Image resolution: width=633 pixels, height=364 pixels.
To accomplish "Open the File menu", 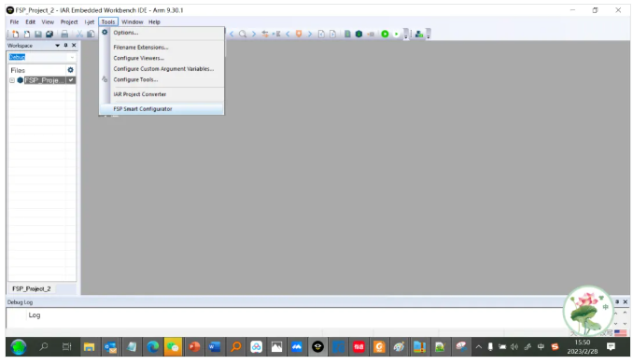I will click(x=14, y=21).
